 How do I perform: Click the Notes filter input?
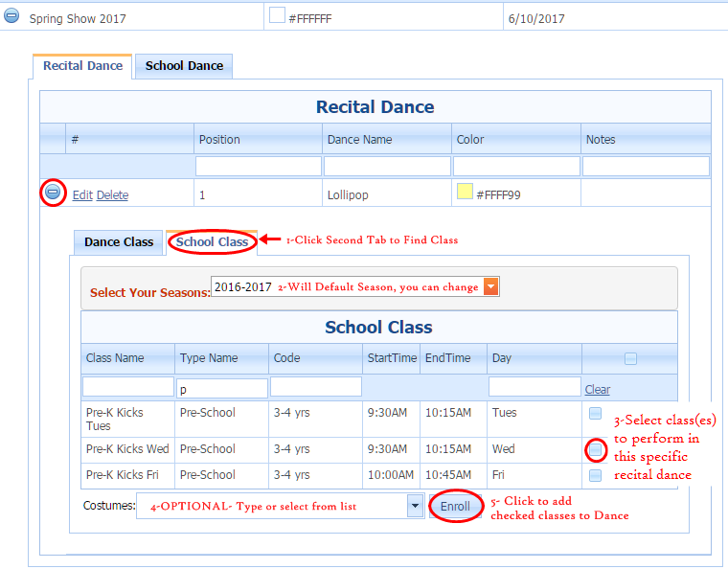point(646,166)
